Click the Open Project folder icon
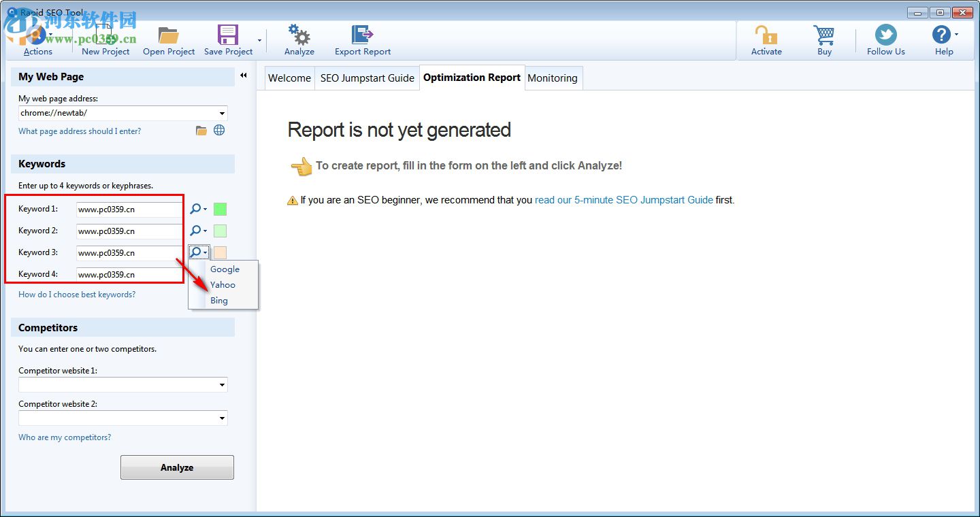The height and width of the screenshot is (517, 980). coord(168,35)
